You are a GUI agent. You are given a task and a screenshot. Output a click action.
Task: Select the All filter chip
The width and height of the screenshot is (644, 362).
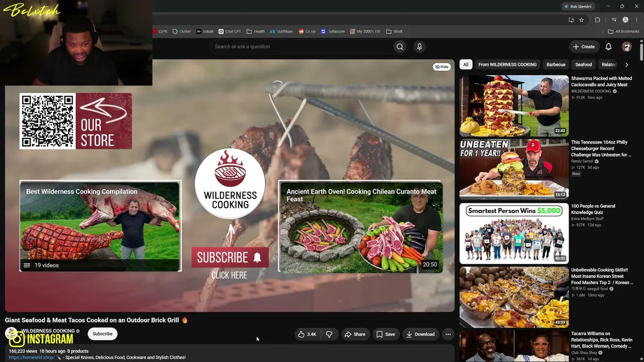(466, 64)
